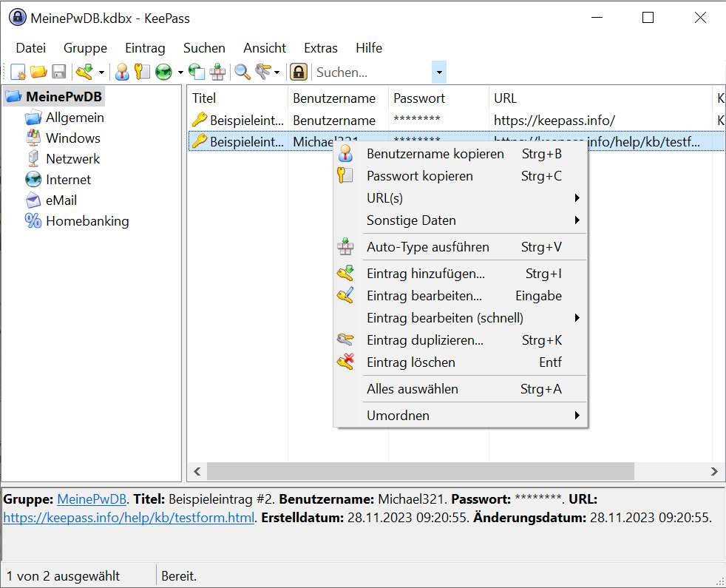This screenshot has width=726, height=588.
Task: Click the "Bereit." status bar text
Action: coord(179,576)
